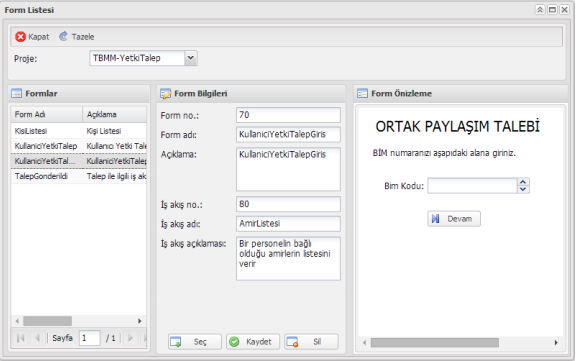Click 'BİM numaranızı aşapıdaki alana giriniz.' text
The height and width of the screenshot is (361, 577).
click(444, 153)
